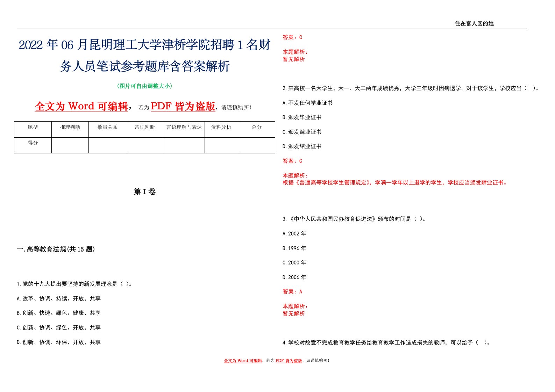Click the document title starting with 2022年06月
555x392 pixels.
[145, 56]
